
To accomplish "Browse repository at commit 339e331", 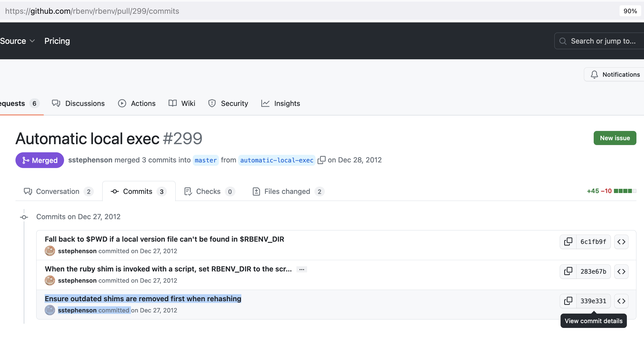I will 621,301.
